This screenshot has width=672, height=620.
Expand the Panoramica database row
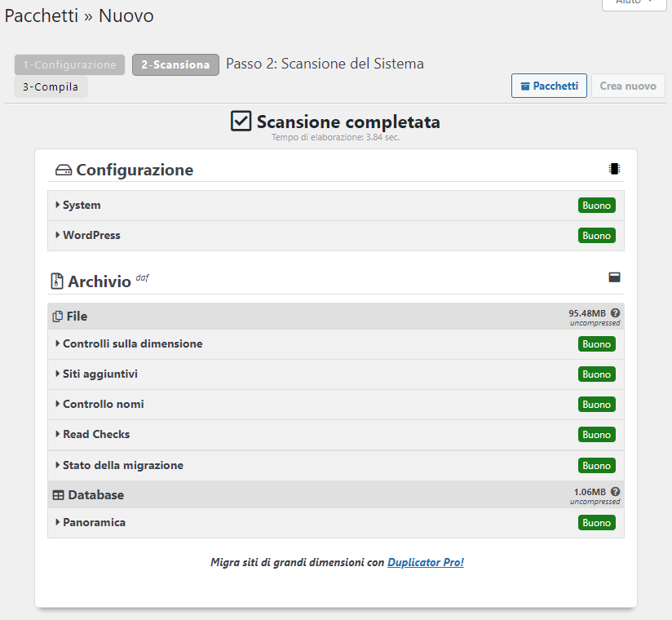coord(94,522)
